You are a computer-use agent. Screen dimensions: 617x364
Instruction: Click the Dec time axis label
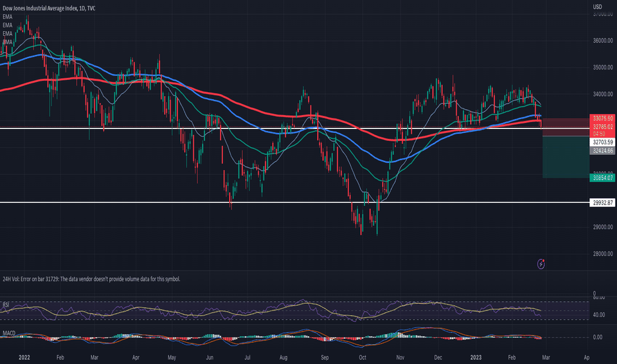(x=438, y=357)
